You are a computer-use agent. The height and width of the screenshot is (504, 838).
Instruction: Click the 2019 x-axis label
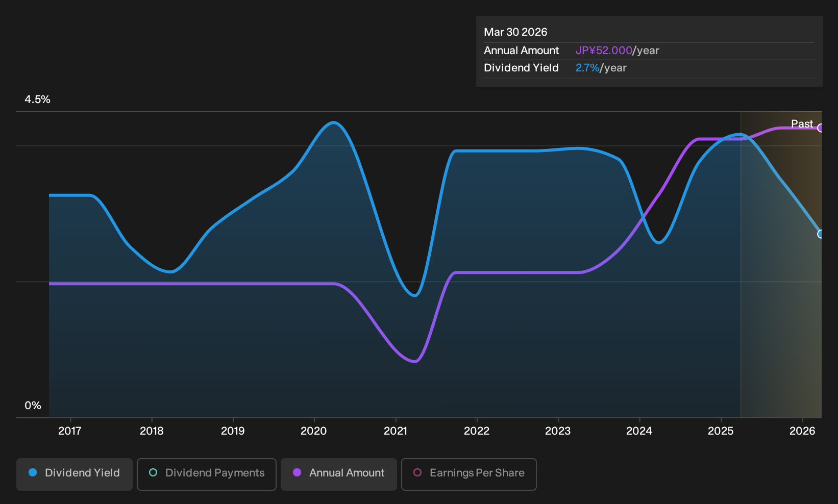233,431
